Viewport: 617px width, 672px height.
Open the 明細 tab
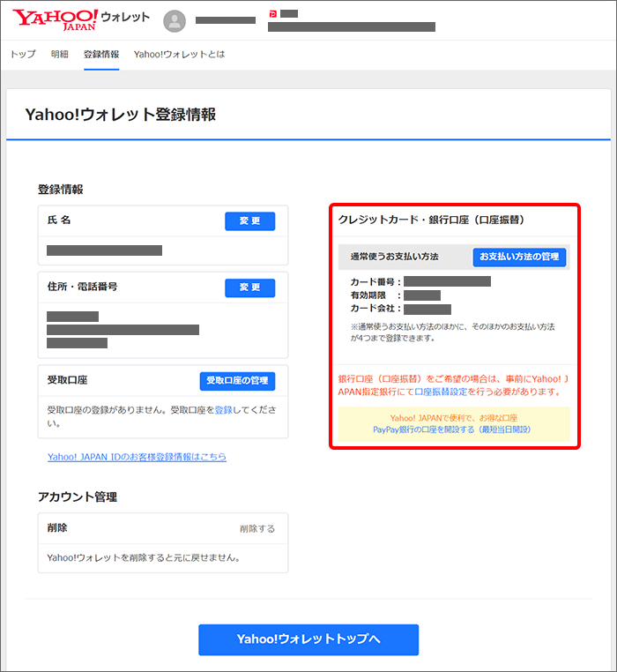60,55
